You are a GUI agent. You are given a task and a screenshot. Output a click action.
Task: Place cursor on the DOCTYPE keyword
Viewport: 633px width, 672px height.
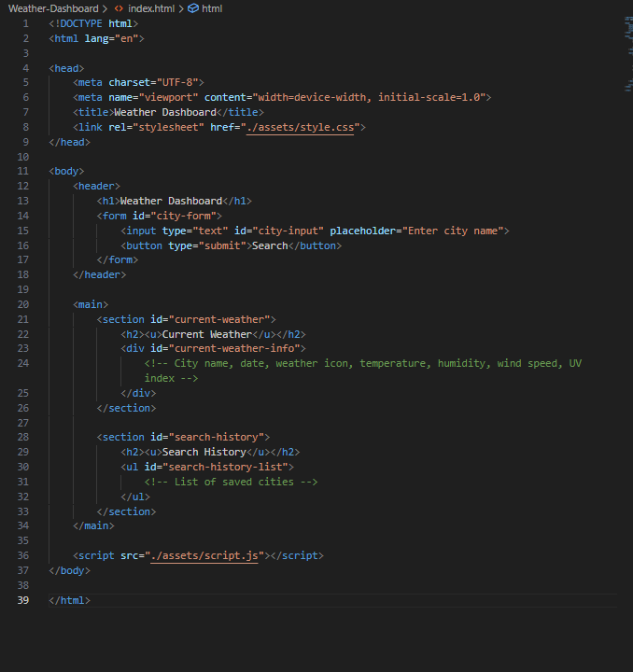click(x=81, y=23)
